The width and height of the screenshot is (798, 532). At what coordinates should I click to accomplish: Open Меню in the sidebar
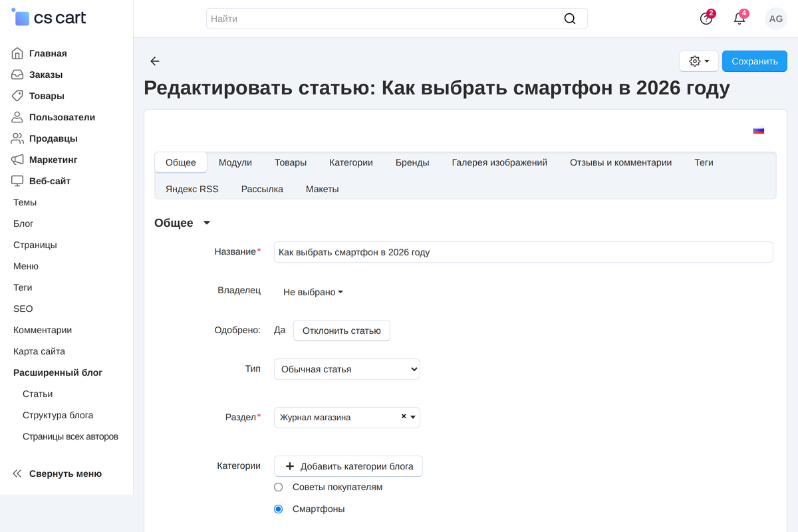tap(26, 266)
